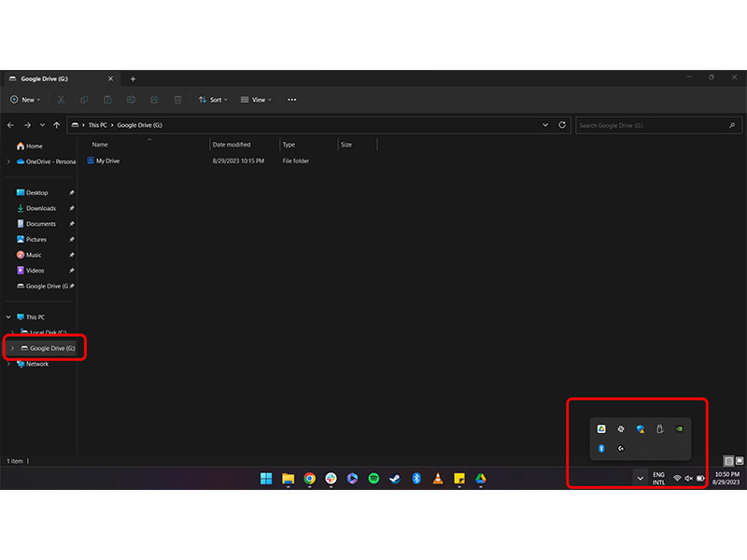Click the Share icon in toolbar
The height and width of the screenshot is (560, 747).
point(154,100)
